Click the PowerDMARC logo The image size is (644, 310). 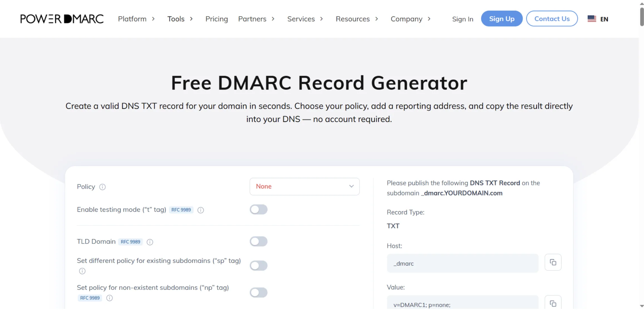(x=62, y=19)
